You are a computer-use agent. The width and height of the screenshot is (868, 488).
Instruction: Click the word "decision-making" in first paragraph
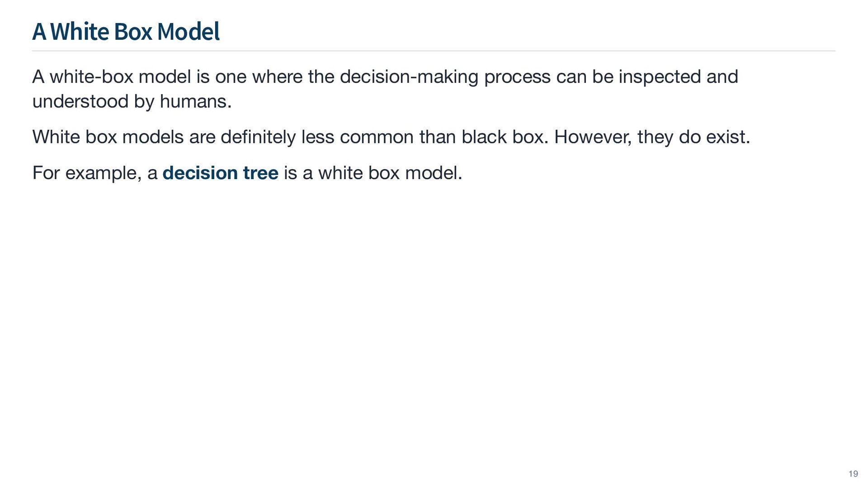[409, 77]
